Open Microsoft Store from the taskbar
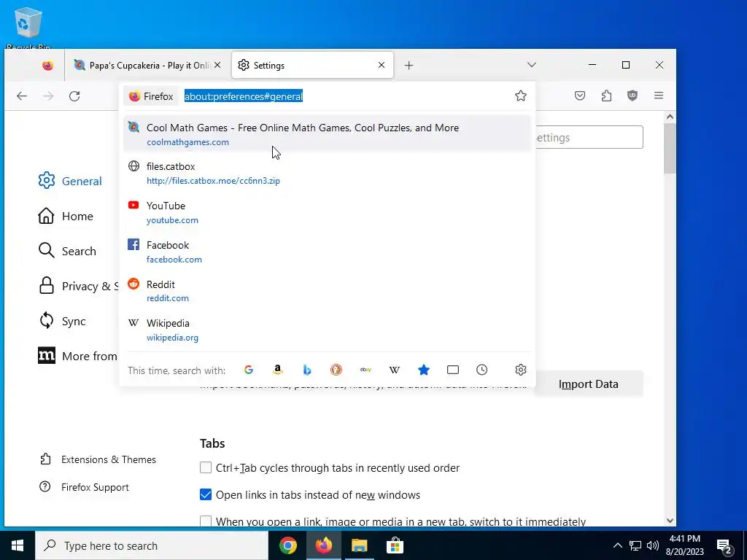747x560 pixels. pos(395,545)
